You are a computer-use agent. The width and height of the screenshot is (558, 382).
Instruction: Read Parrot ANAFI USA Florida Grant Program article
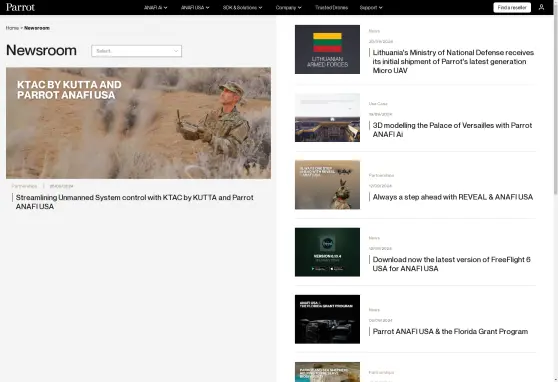[450, 331]
